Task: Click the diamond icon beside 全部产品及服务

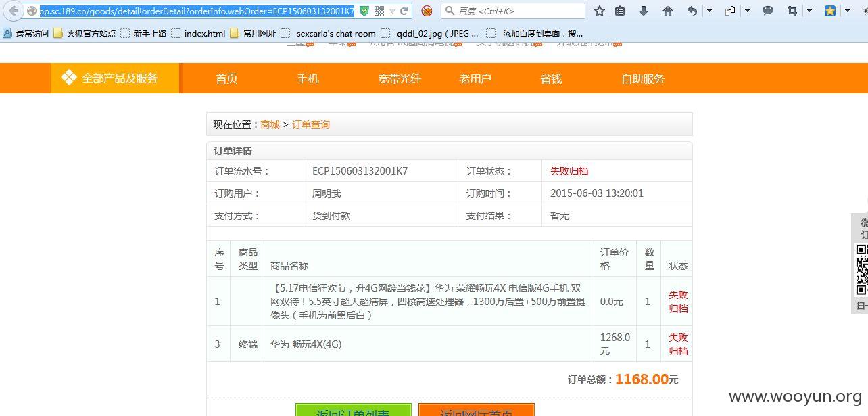Action: [69, 78]
